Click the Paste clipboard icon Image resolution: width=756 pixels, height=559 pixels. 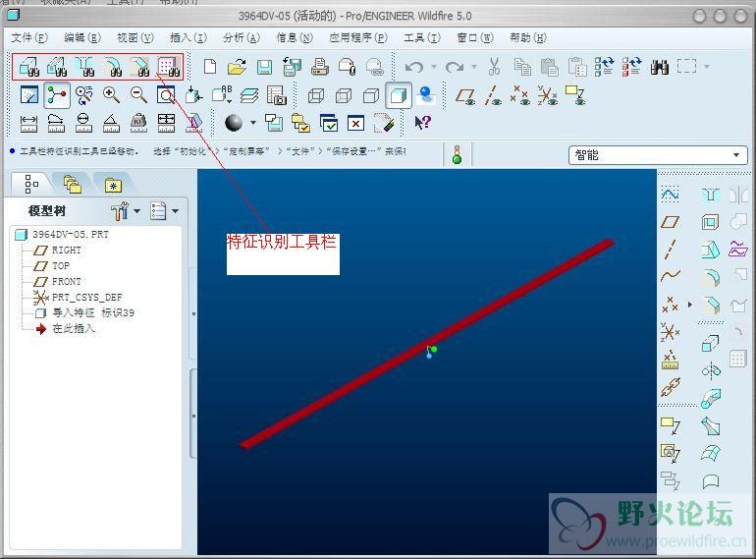coord(549,67)
